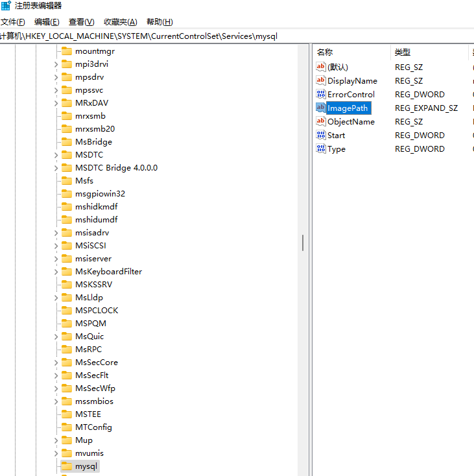Sort values by the 类型 column header

tap(430, 53)
